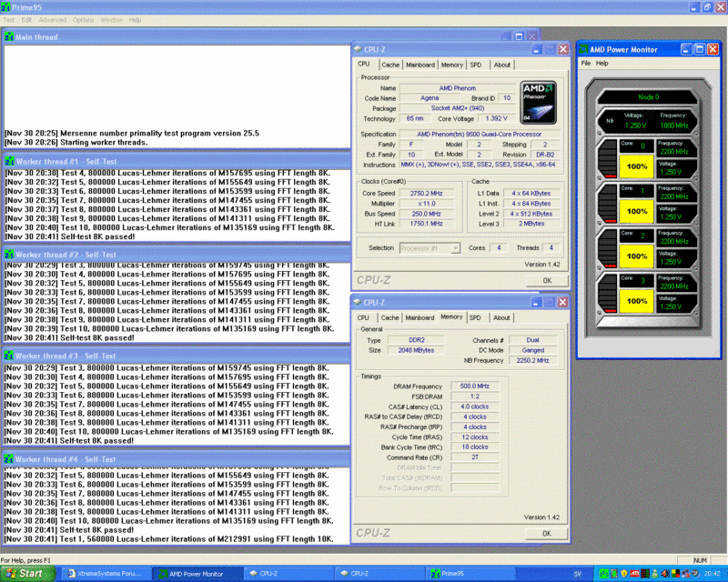Click the AMD Phenom logo in CPU-Z
Screen dimensions: 728x582
click(538, 103)
